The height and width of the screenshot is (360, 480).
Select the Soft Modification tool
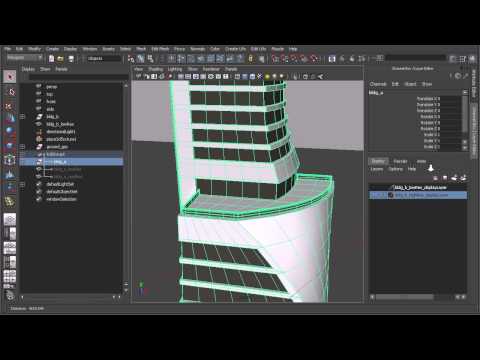click(x=10, y=174)
